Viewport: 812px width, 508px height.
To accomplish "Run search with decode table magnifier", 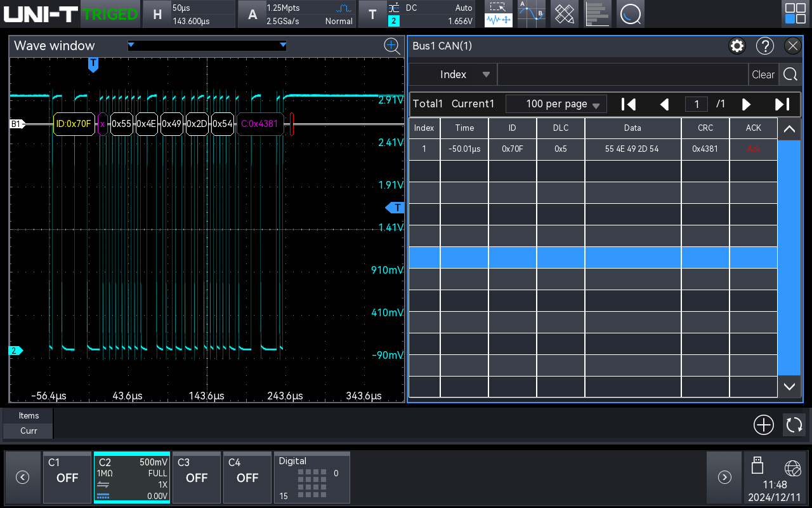I will (790, 74).
